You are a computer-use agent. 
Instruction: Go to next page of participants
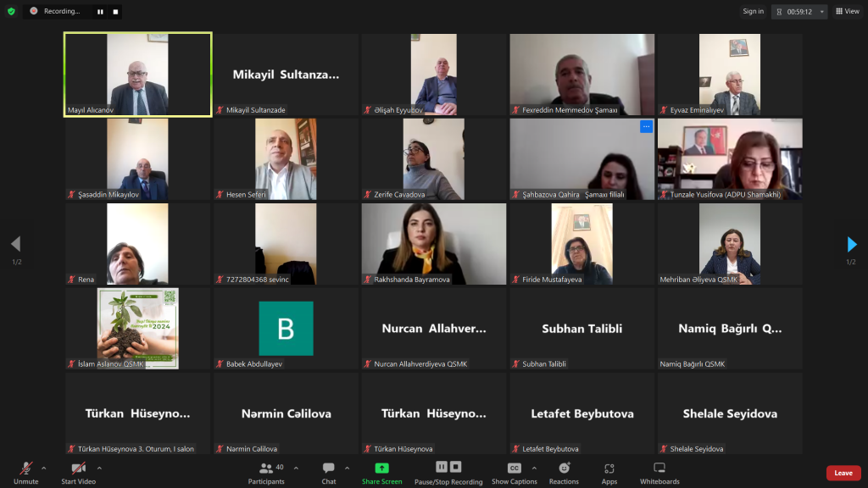tap(851, 244)
